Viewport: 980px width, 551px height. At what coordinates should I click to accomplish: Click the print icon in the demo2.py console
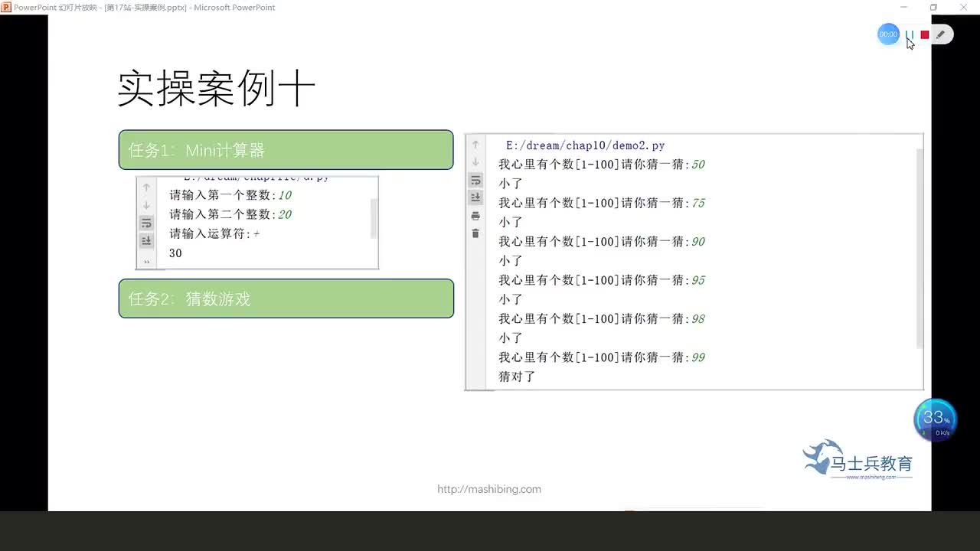click(x=475, y=216)
